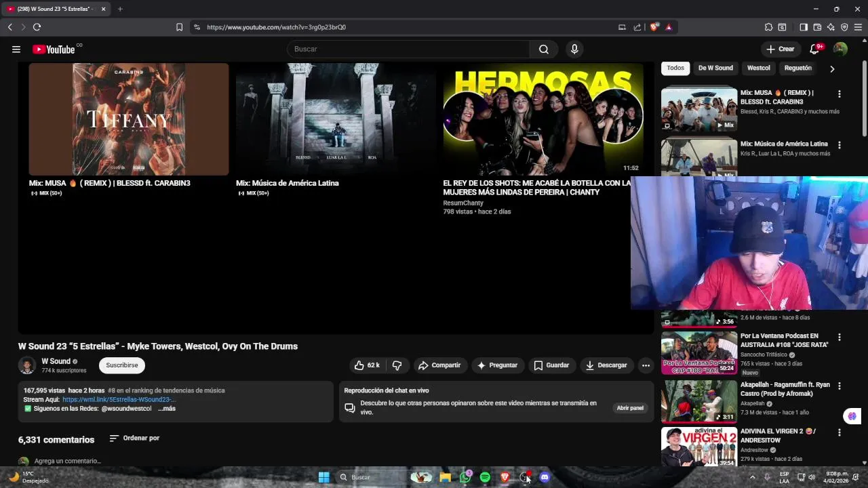
Task: Click the Guardar button
Action: tap(551, 365)
